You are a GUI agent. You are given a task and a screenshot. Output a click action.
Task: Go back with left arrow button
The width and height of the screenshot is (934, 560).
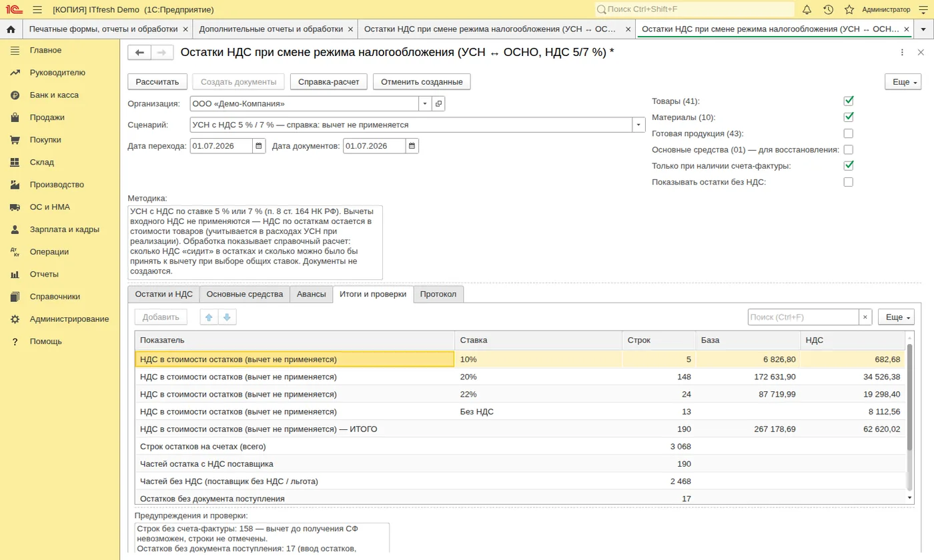(x=139, y=53)
